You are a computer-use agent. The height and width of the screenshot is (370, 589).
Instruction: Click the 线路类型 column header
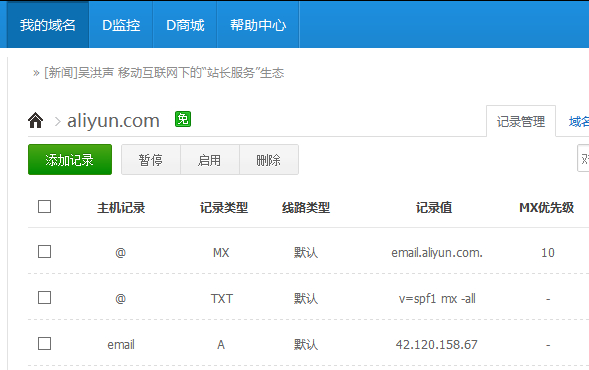[306, 207]
